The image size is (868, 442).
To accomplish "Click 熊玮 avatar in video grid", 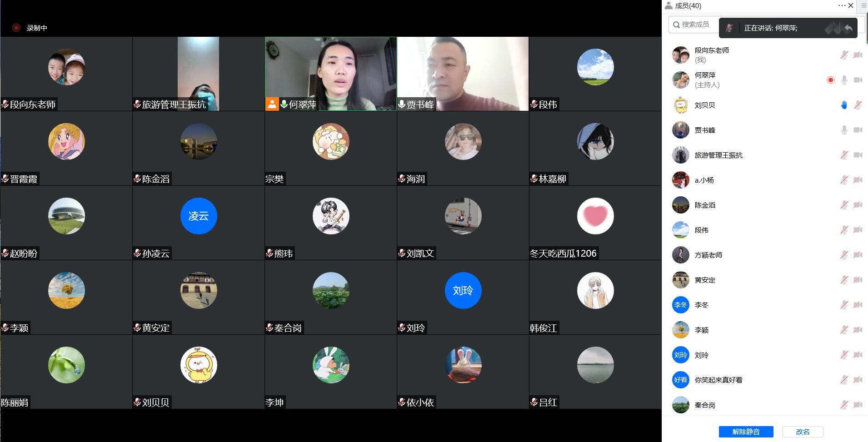I will tap(331, 216).
